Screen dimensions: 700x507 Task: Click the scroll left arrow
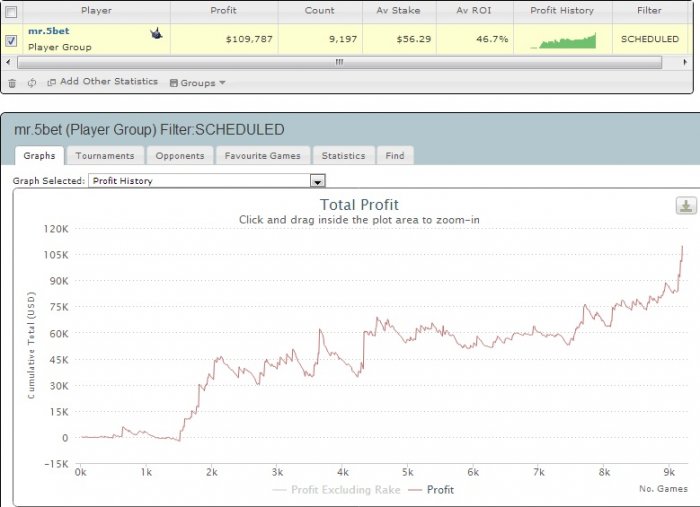[x=8, y=62]
